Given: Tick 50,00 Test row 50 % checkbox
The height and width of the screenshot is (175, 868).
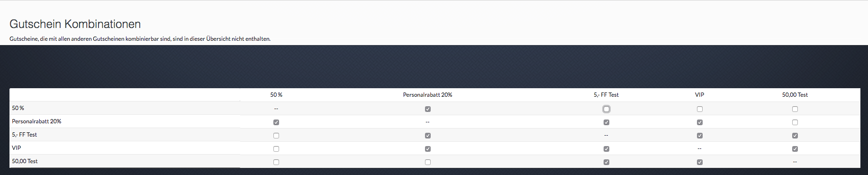Looking at the screenshot, I should (276, 162).
